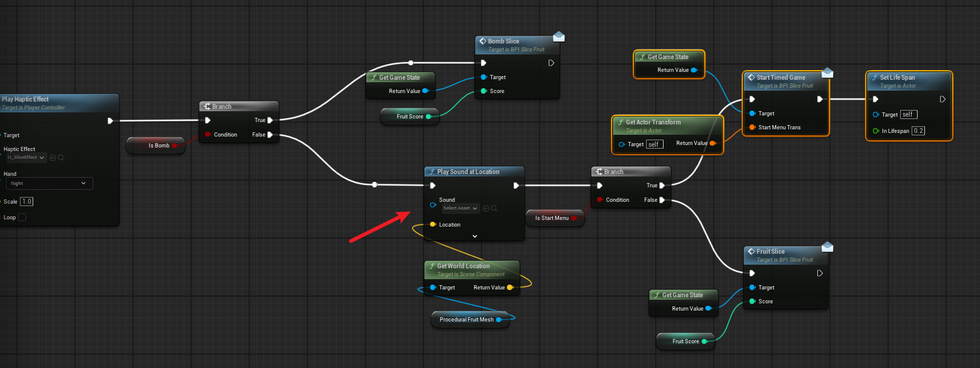Select Get Game State node outlined in orange
Viewport: 980px width, 368px height.
669,64
